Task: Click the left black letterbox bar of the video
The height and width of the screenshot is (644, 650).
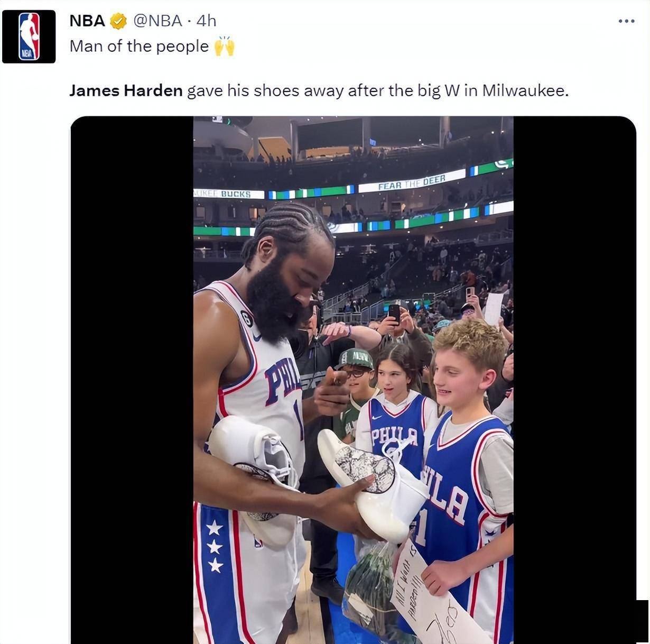Action: (x=132, y=370)
